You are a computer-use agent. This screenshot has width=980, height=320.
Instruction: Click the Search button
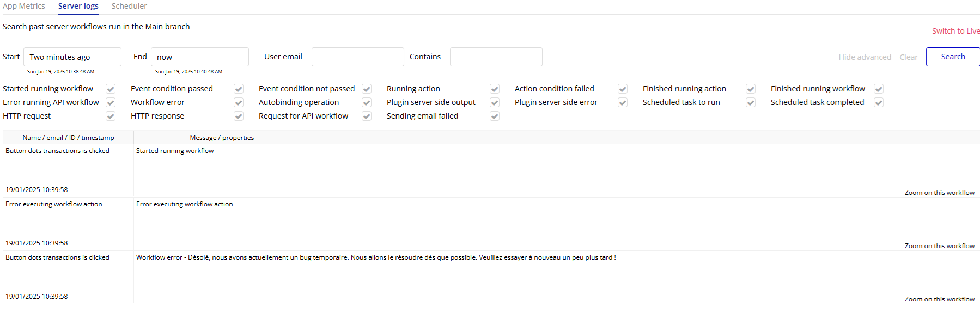(953, 57)
